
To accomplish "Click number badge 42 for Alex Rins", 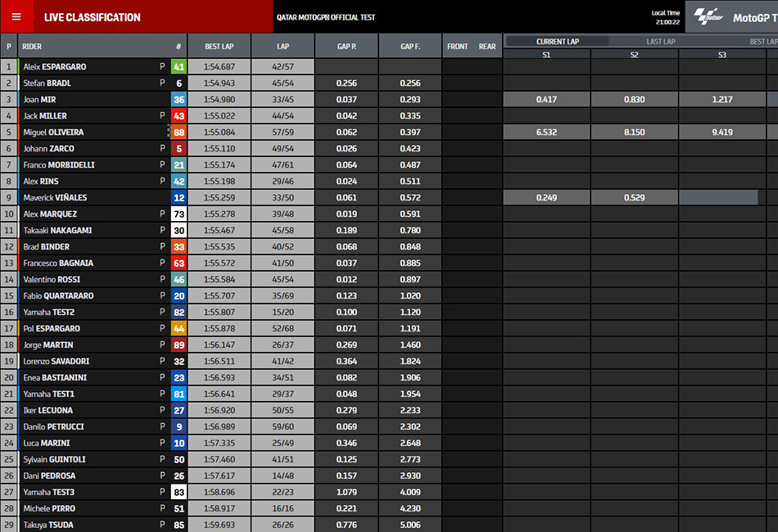I will click(x=179, y=181).
